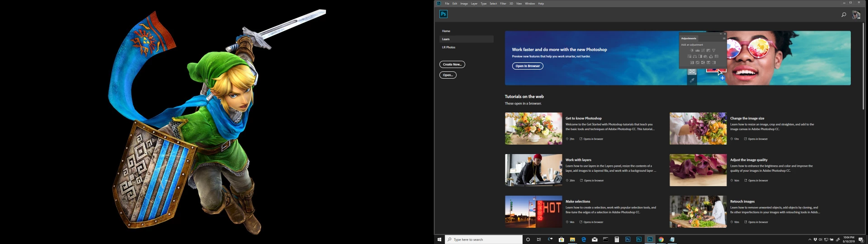The width and height of the screenshot is (868, 244).
Task: Click the 'Work with layers' title
Action: click(x=578, y=160)
